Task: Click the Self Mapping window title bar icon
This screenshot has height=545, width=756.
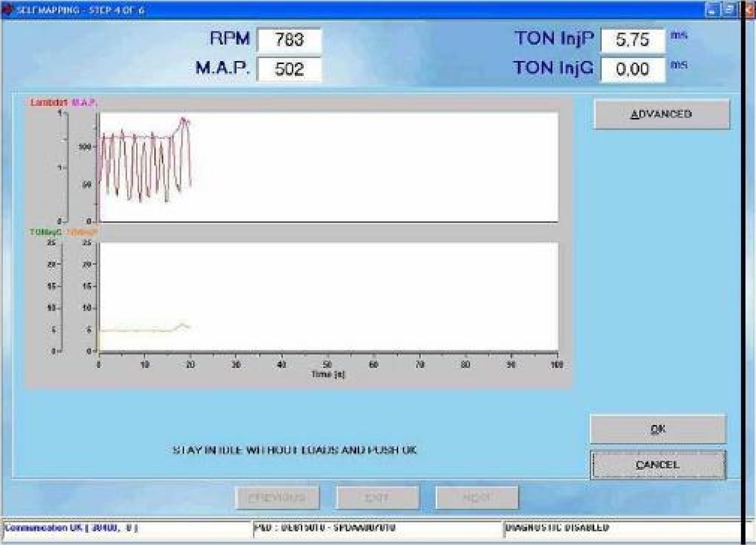Action: (x=7, y=10)
